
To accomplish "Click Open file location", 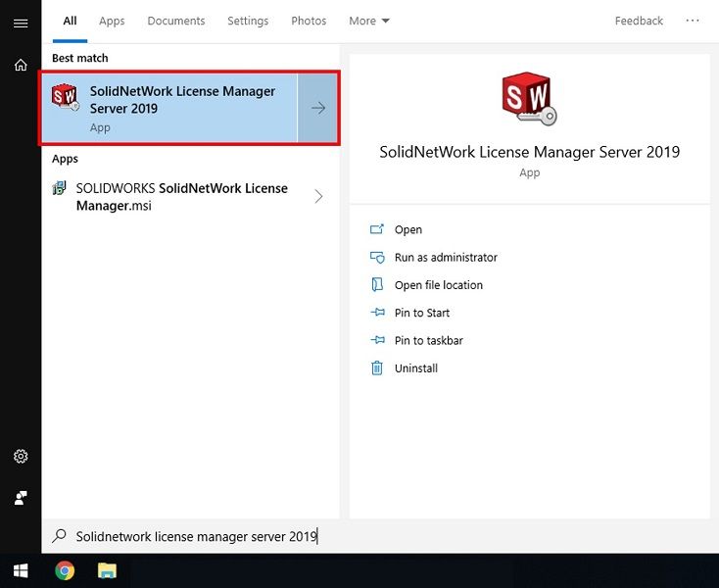I will click(x=438, y=285).
